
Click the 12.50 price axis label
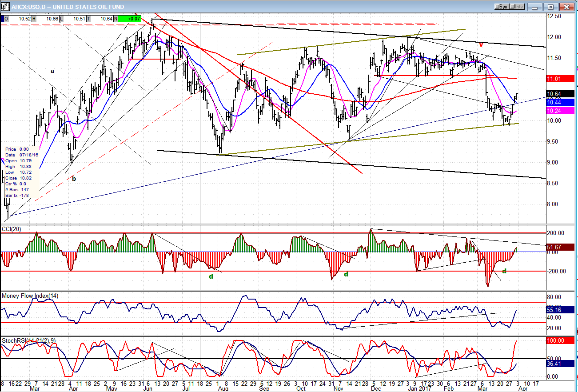coord(555,16)
